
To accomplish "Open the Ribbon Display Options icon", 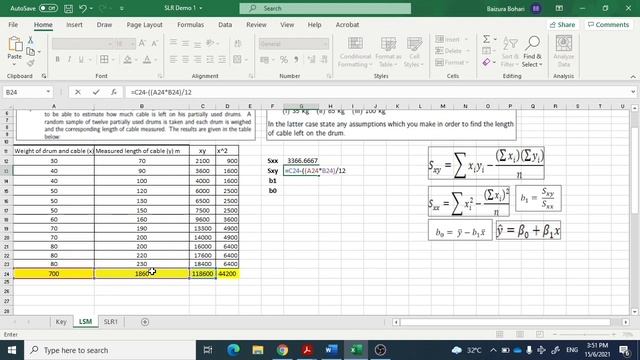I will tap(559, 8).
